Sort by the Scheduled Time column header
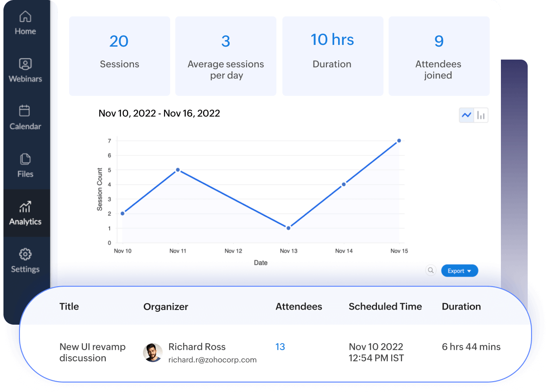This screenshot has height=392, width=551. pos(385,307)
